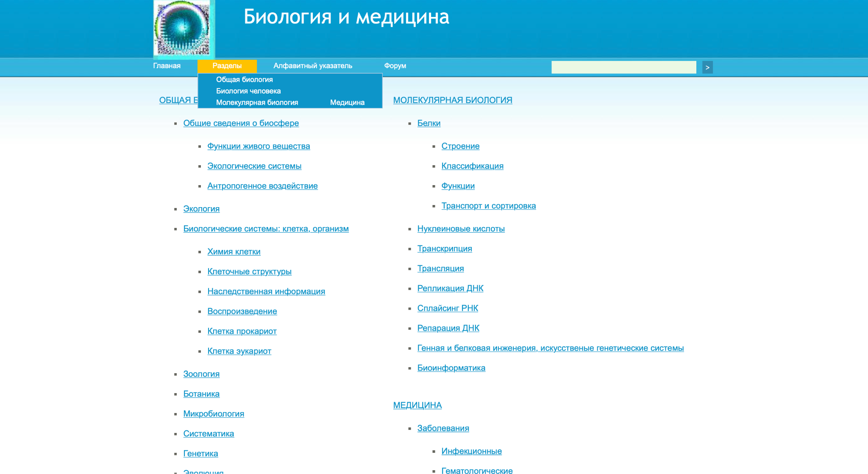Open Экологические системы link

(x=254, y=166)
